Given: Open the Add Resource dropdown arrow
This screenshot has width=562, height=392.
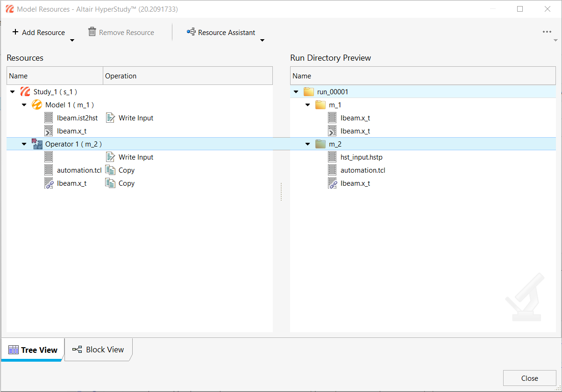Looking at the screenshot, I should pyautogui.click(x=72, y=41).
